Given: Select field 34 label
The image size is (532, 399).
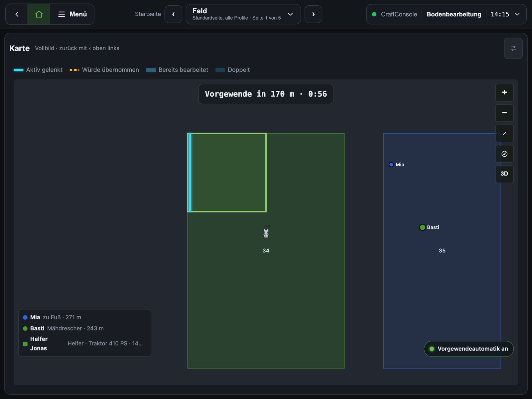Looking at the screenshot, I should (266, 251).
